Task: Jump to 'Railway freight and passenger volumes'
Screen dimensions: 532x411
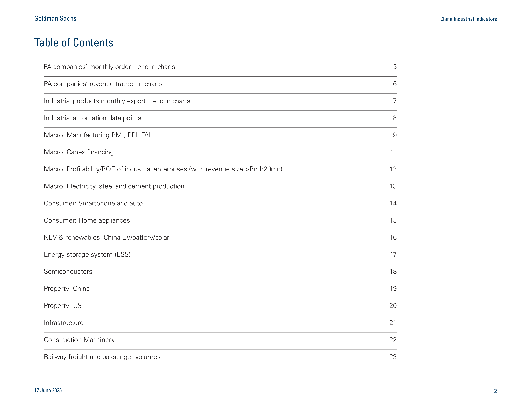Action: click(102, 357)
